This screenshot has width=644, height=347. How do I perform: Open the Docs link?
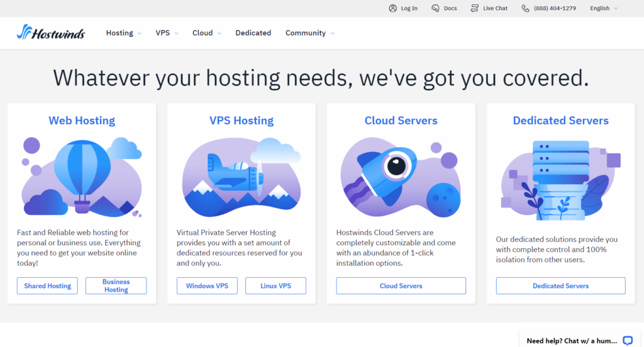[x=450, y=8]
